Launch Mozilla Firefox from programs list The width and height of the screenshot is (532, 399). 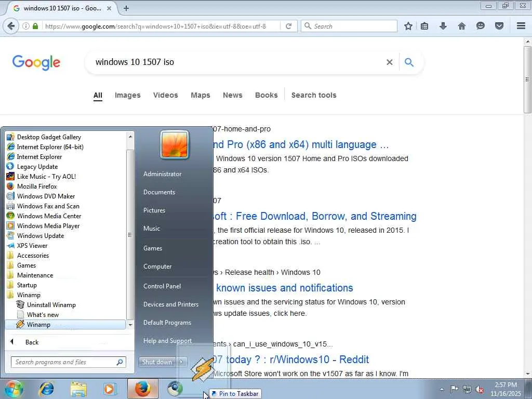(37, 187)
